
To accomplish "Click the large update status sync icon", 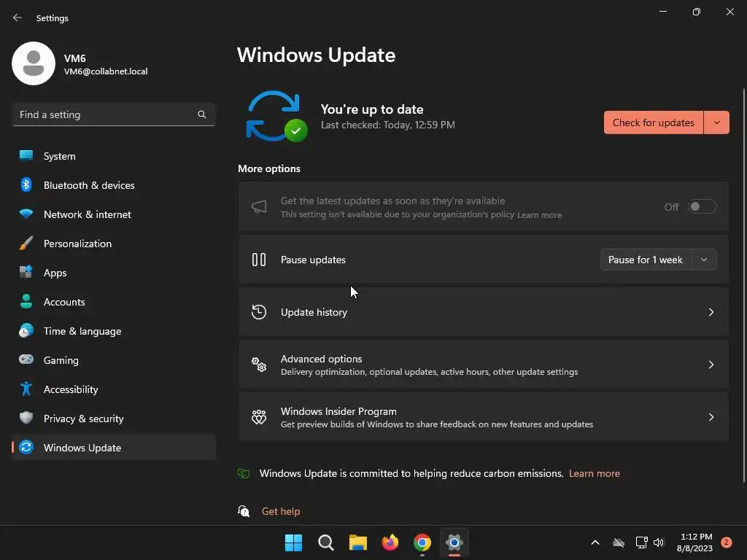I will (x=276, y=116).
